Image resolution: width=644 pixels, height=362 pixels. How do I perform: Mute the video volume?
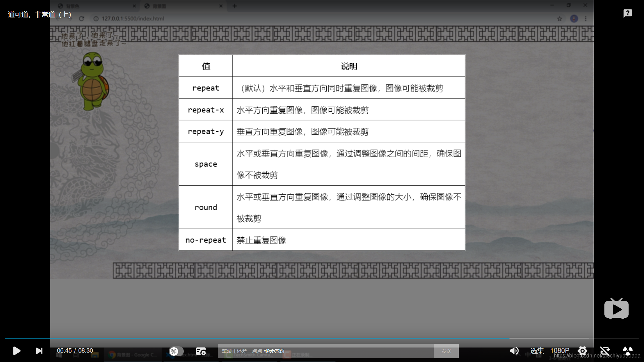pos(514,351)
